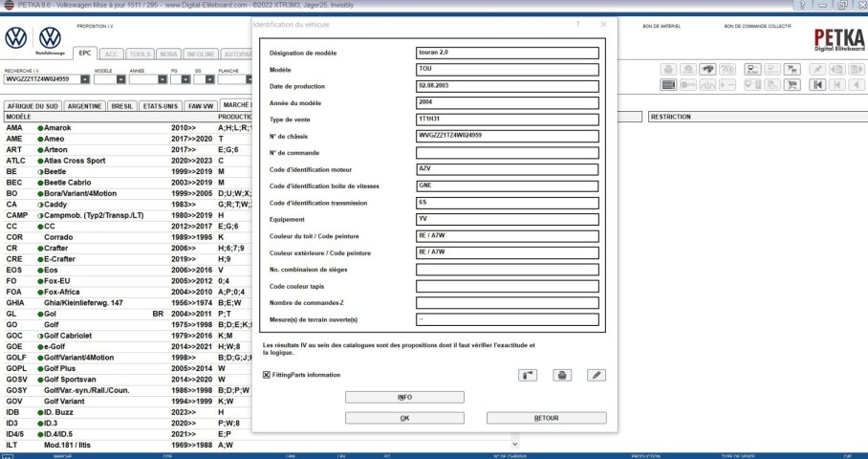Click the pushpin icon in the toolbar

(x=817, y=69)
